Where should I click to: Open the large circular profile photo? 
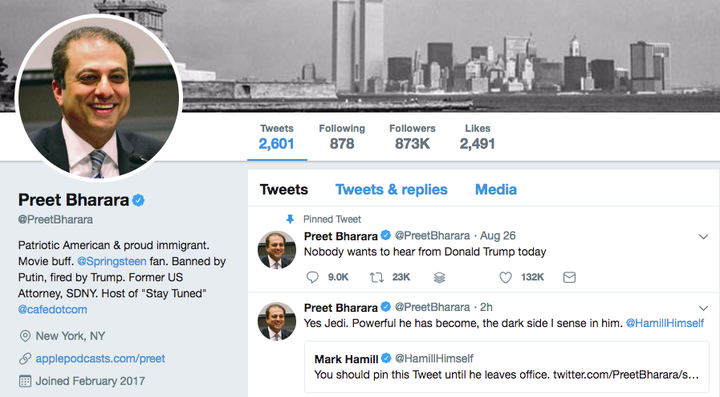(99, 98)
